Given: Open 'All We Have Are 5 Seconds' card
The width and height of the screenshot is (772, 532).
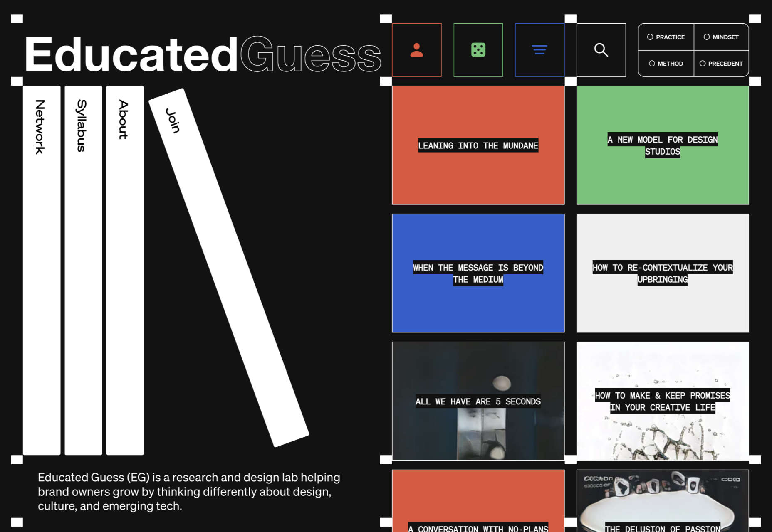Looking at the screenshot, I should click(478, 401).
